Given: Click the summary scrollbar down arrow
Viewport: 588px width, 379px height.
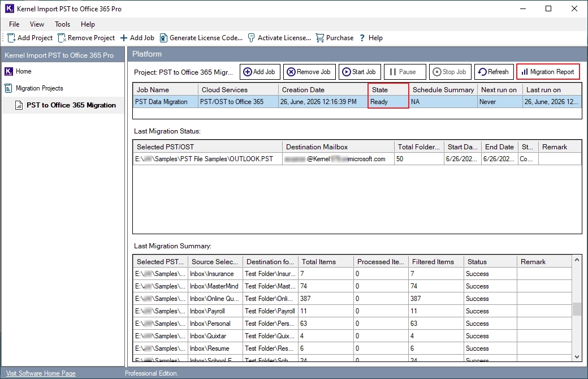Looking at the screenshot, I should click(x=577, y=357).
